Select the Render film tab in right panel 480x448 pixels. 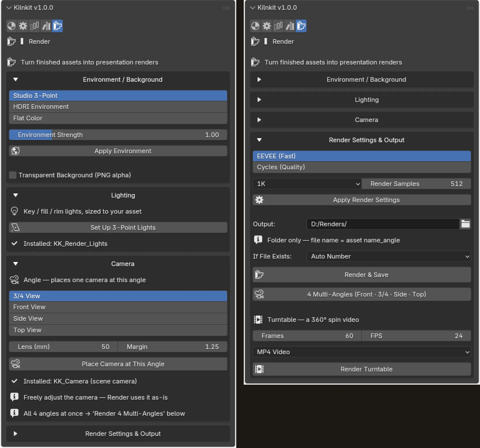point(301,26)
